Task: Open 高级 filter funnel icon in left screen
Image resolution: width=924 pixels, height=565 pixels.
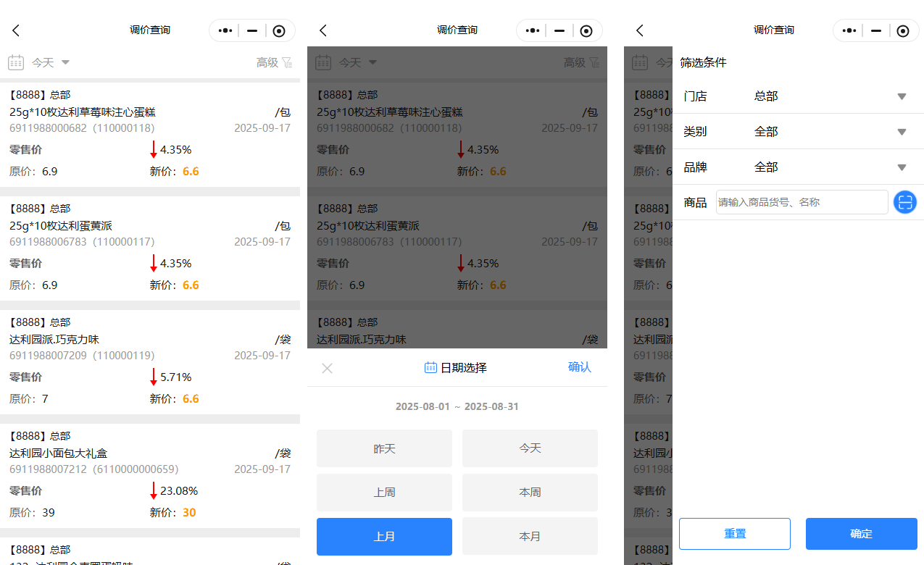Action: click(287, 63)
